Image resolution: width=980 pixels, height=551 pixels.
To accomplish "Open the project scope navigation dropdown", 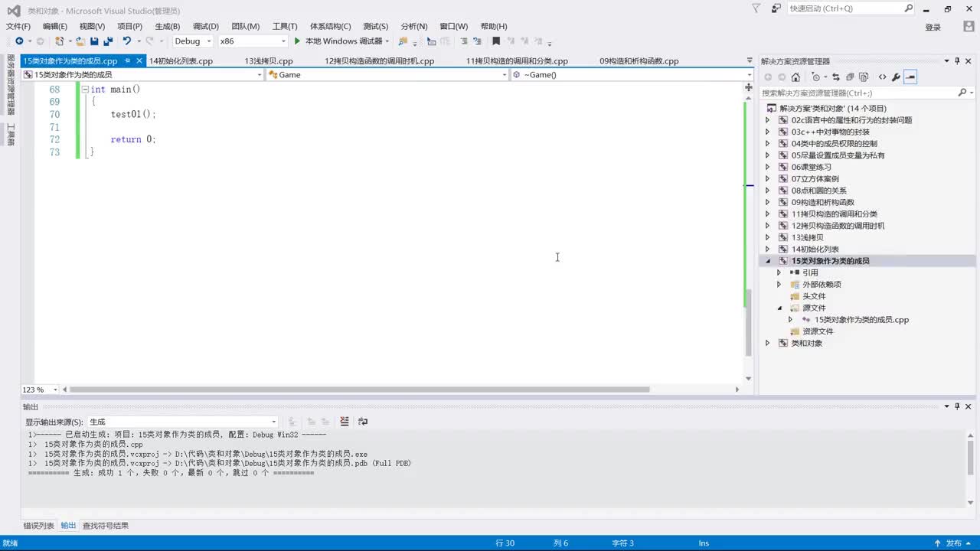I will (x=142, y=75).
